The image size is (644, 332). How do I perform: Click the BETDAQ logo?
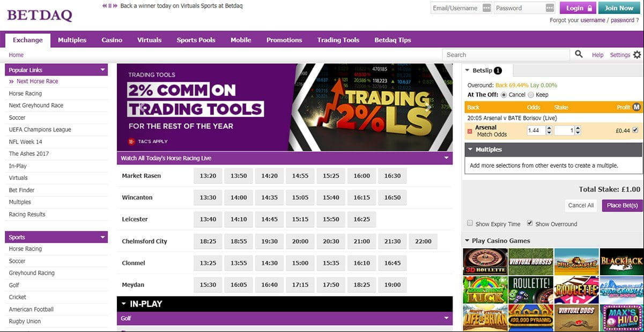pyautogui.click(x=39, y=16)
